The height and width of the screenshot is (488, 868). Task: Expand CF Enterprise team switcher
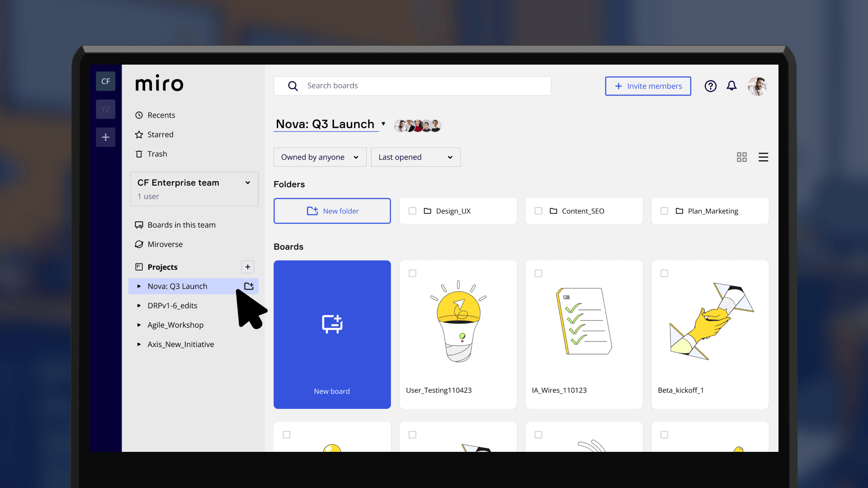(x=194, y=189)
